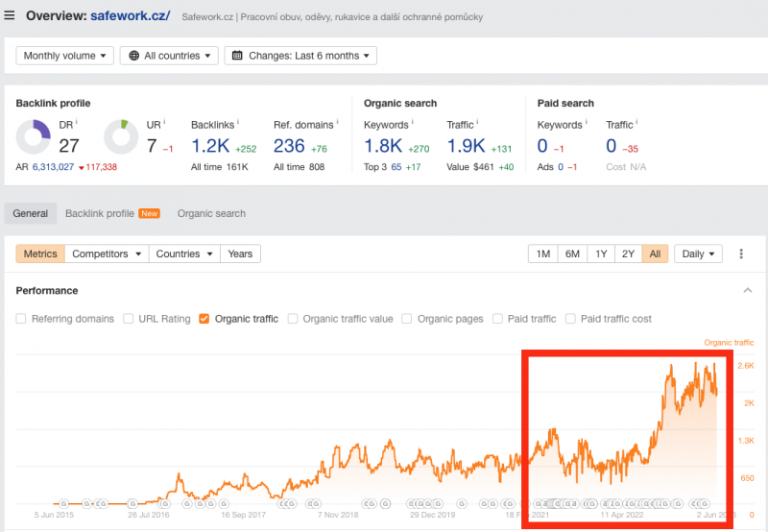Click the calendar icon in Changes filter
This screenshot has width=768, height=532.
pos(237,56)
